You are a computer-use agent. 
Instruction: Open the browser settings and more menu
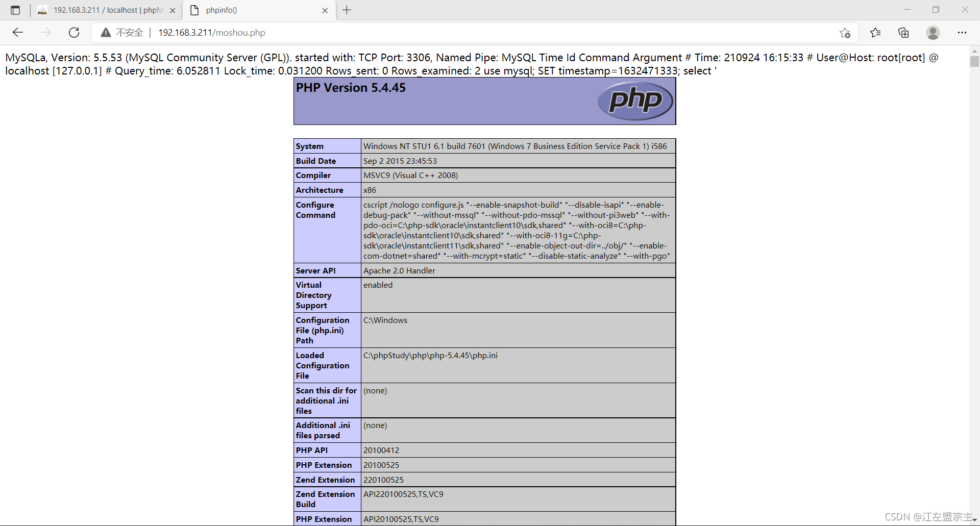[x=962, y=33]
